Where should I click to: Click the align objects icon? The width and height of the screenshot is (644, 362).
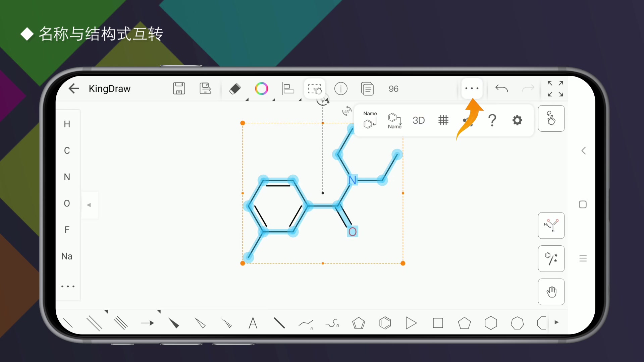[288, 89]
